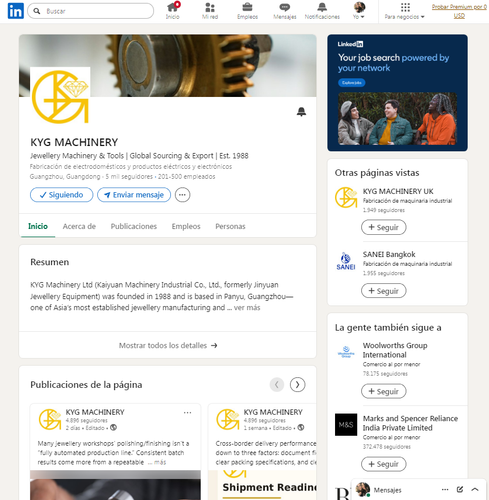The height and width of the screenshot is (500, 489).
Task: Switch to Acerca de tab
Action: click(x=79, y=226)
